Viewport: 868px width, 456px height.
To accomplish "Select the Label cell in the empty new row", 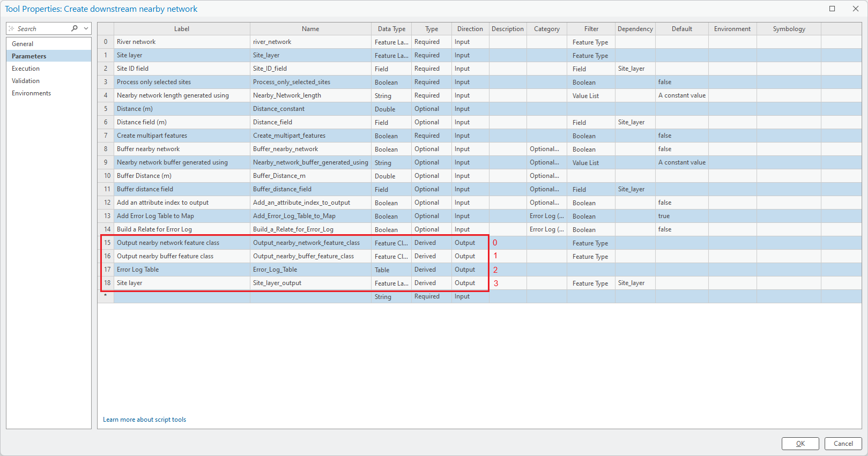I will coord(182,296).
